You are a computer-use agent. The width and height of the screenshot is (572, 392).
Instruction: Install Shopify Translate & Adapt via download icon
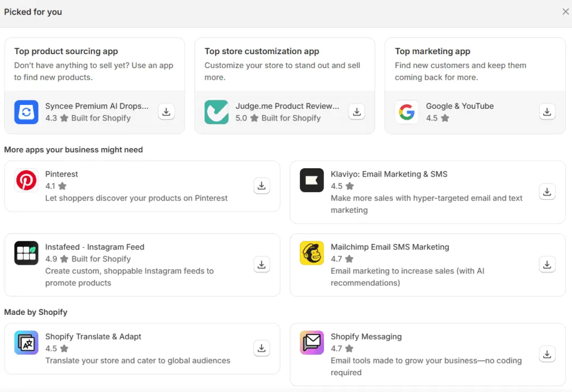coord(261,348)
